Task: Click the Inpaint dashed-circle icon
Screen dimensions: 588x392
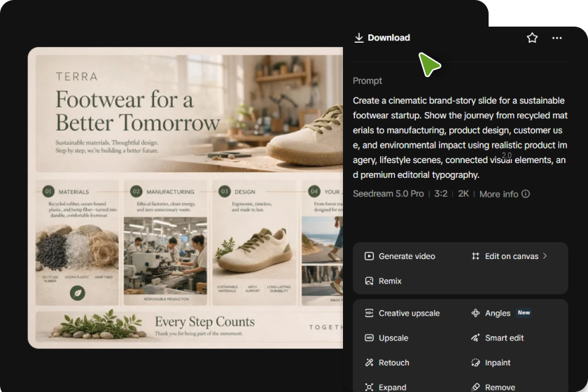Action: [x=475, y=363]
